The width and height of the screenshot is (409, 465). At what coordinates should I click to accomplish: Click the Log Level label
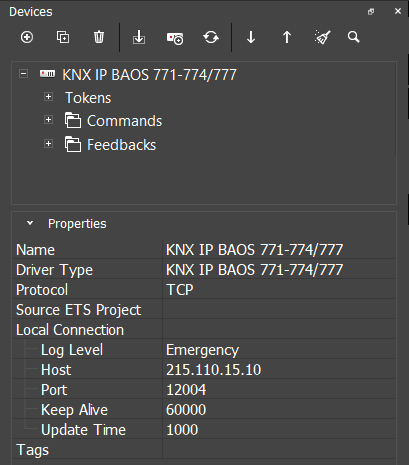point(72,350)
